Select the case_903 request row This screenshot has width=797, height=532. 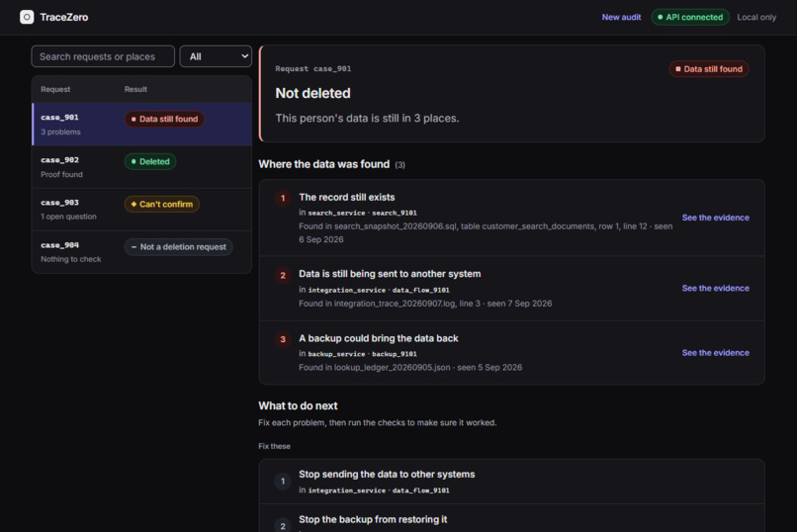pyautogui.click(x=141, y=210)
